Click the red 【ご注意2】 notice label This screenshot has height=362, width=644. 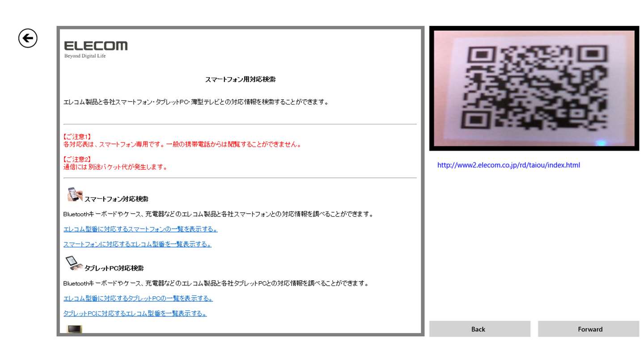[x=77, y=159]
